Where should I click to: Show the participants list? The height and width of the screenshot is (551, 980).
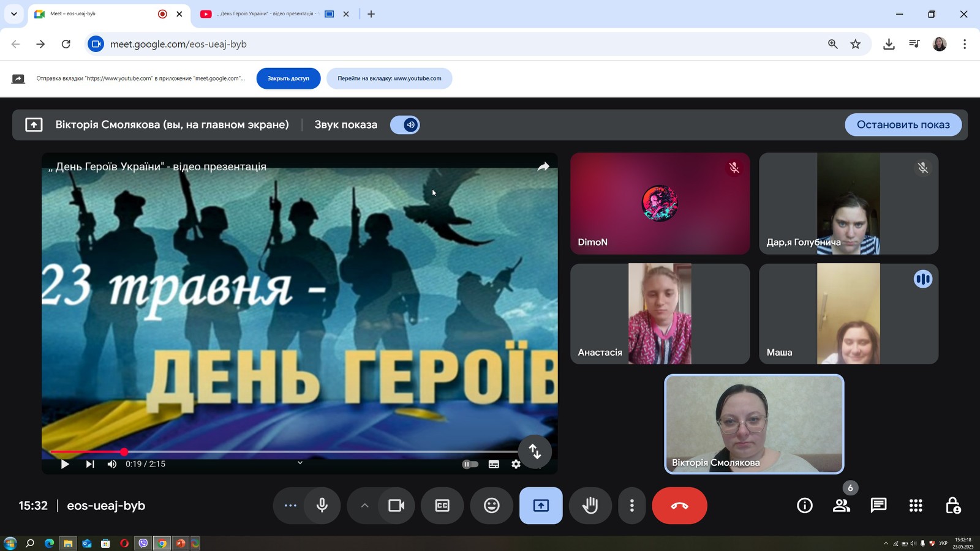(x=842, y=506)
